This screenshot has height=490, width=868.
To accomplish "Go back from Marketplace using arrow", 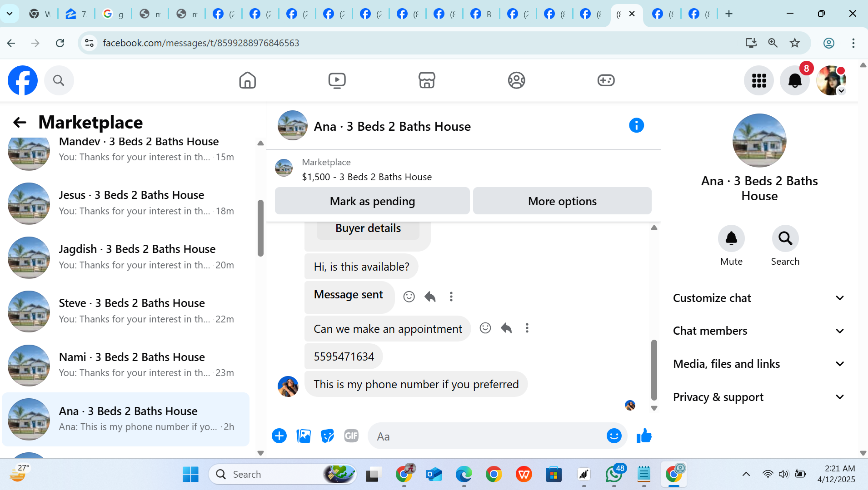I will tap(20, 122).
